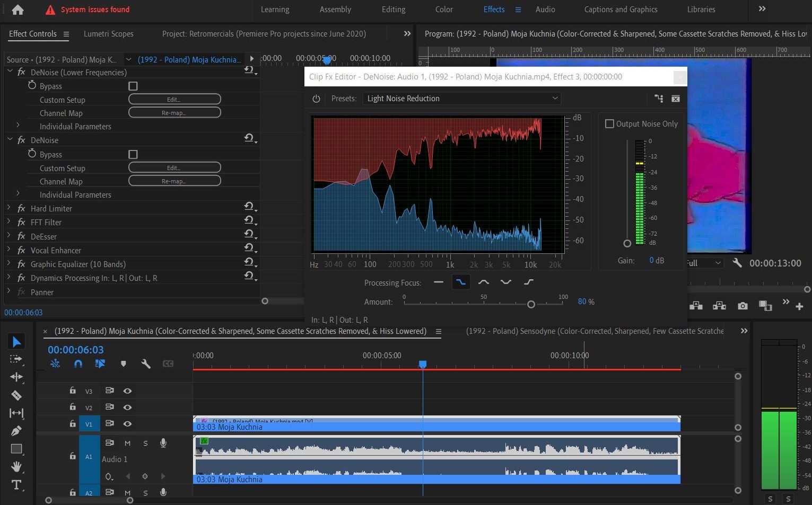Check Bypass under DeNoise (Lower Frequencies)

point(133,86)
